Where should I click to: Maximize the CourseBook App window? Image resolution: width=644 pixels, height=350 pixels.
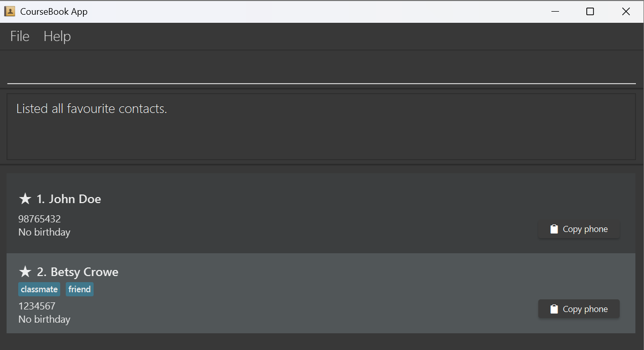click(590, 12)
